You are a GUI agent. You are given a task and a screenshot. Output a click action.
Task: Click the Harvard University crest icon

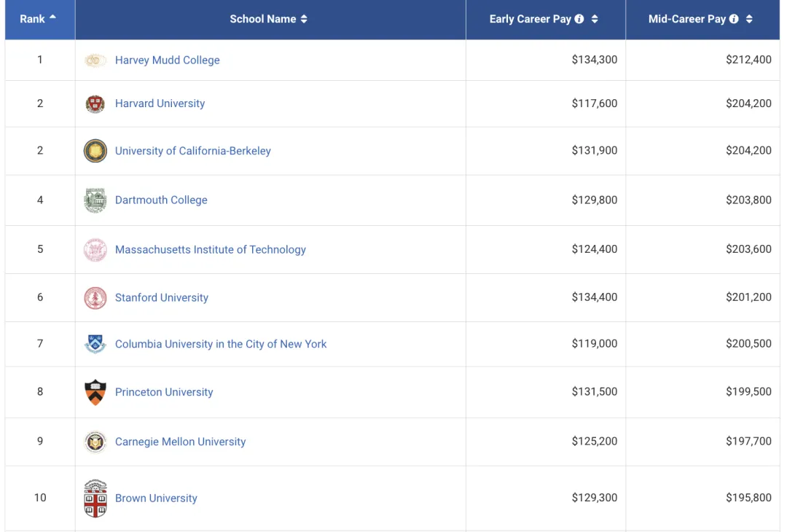coord(95,104)
